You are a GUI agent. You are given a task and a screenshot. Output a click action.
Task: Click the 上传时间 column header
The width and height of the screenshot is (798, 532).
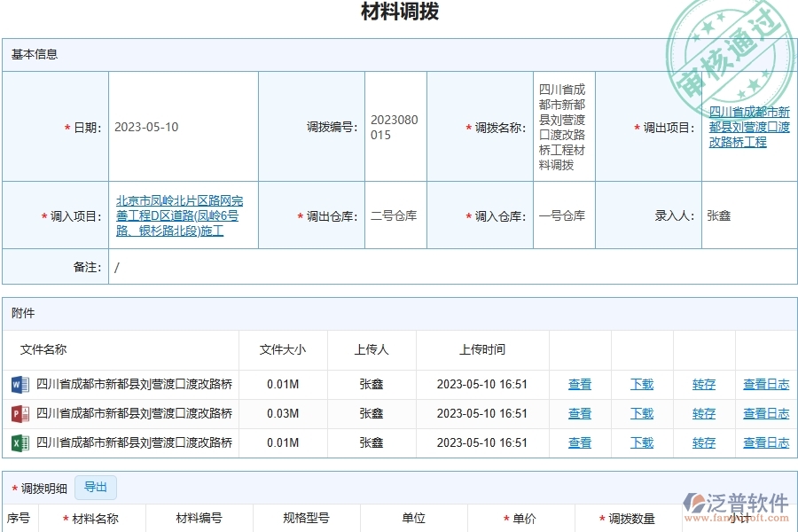point(481,349)
